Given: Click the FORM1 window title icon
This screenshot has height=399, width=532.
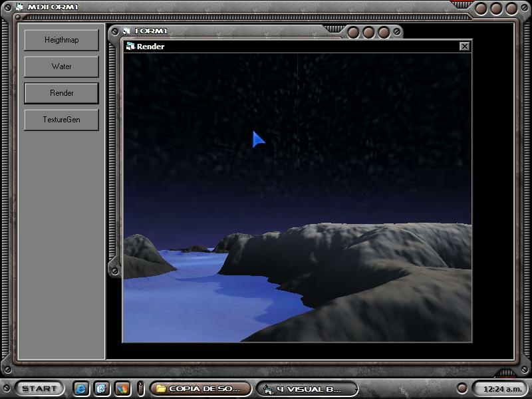Looking at the screenshot, I should coord(126,31).
